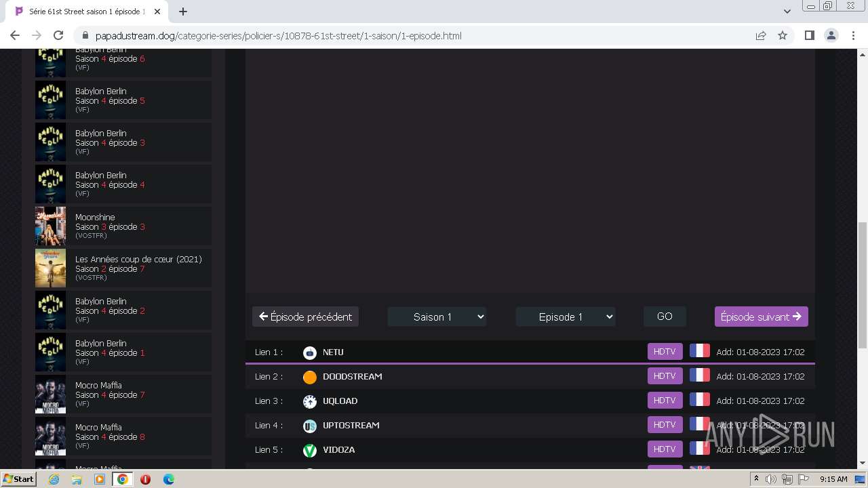This screenshot has height=488, width=868.
Task: Click the taskbar clock showing 9:15 AM
Action: tap(833, 479)
